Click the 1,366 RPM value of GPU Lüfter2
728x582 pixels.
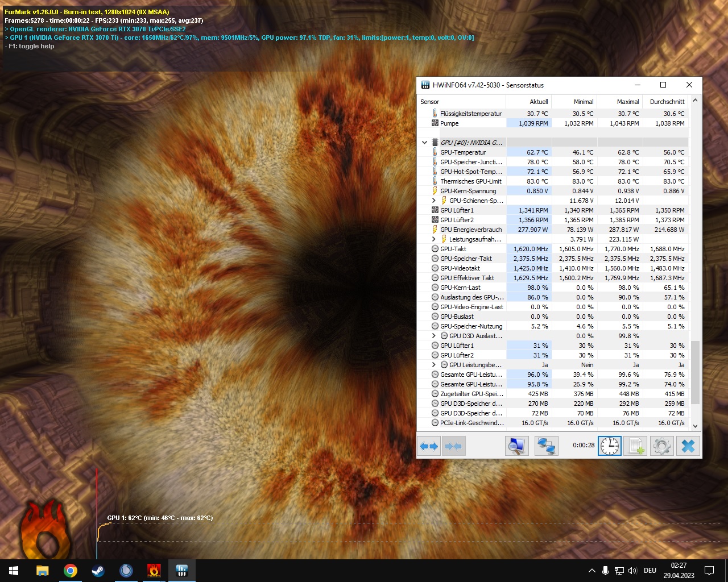533,220
